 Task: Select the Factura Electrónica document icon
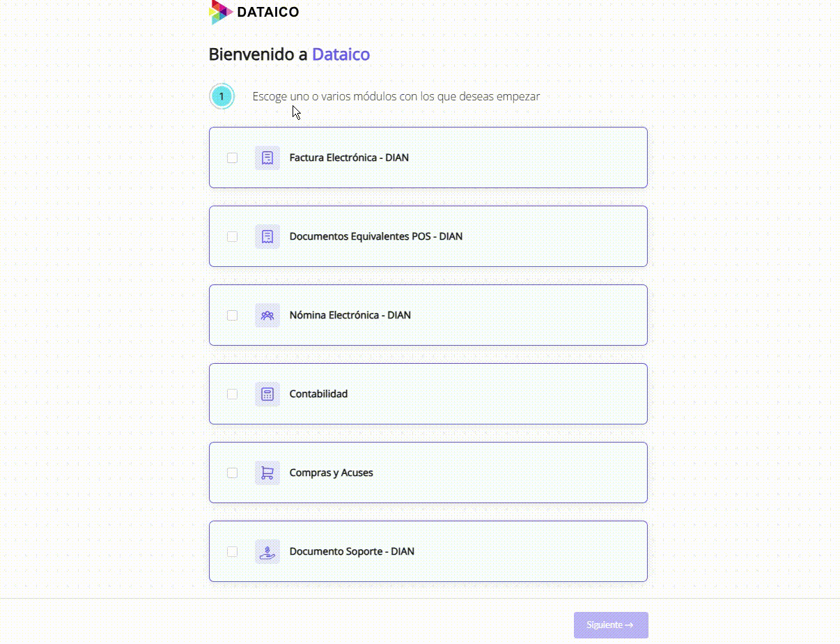pos(267,158)
